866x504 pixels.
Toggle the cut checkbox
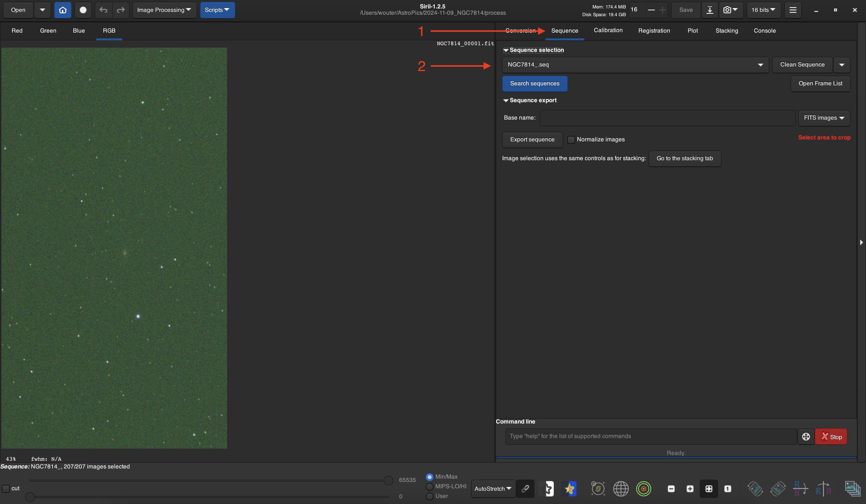tap(6, 488)
